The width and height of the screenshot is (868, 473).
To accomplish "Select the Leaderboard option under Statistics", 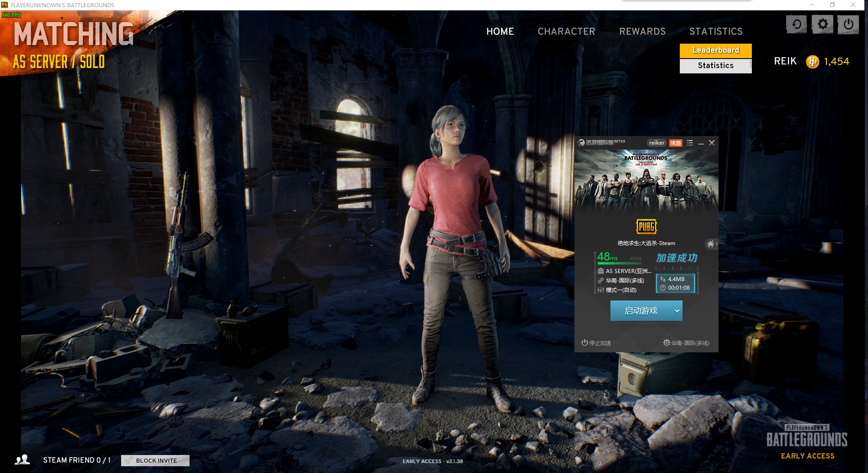I will (715, 50).
